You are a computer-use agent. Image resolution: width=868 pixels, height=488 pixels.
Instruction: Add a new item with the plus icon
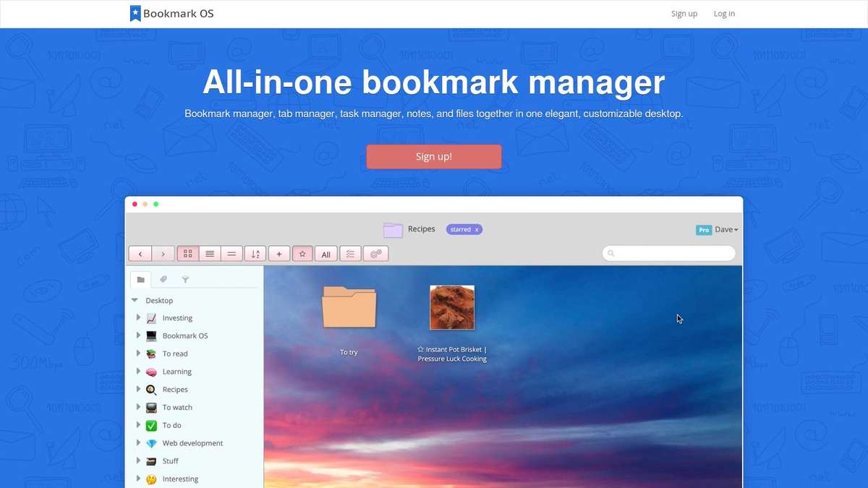[278, 253]
